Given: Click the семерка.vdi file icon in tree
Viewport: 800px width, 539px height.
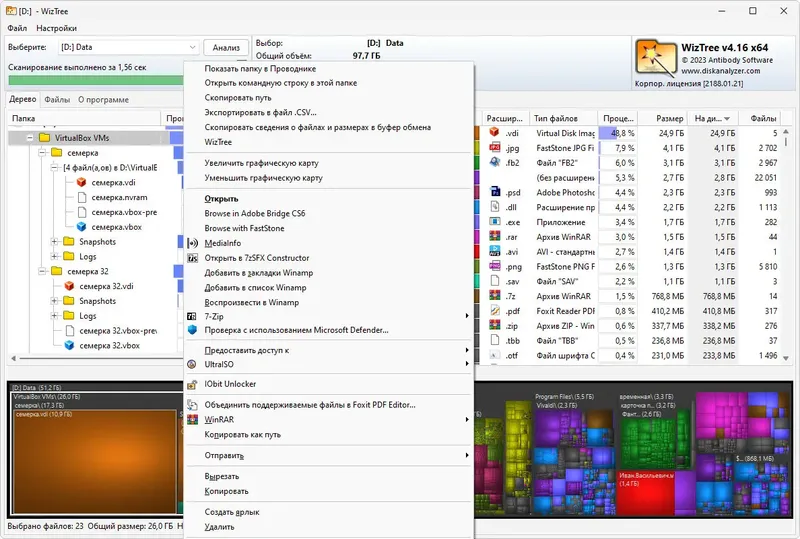Looking at the screenshot, I should point(82,182).
